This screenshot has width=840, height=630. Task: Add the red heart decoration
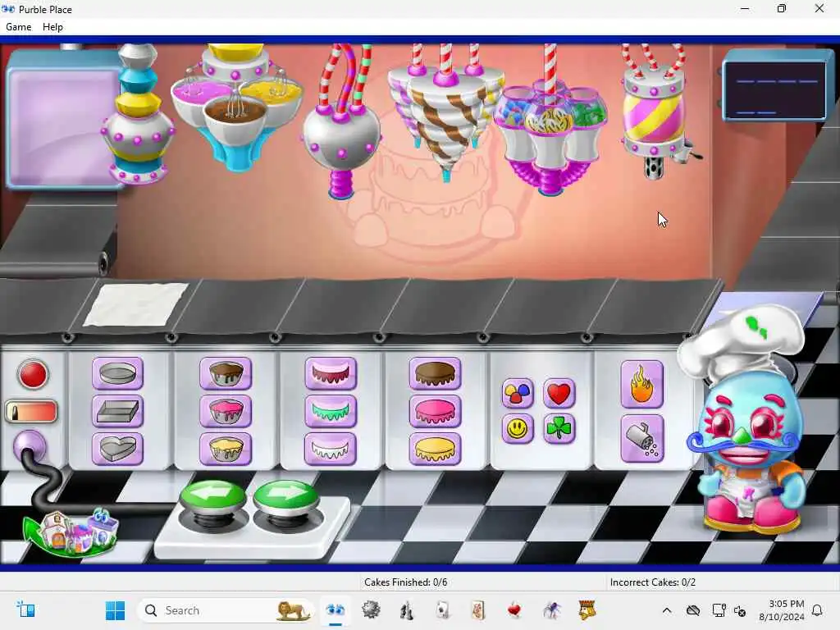[559, 393]
